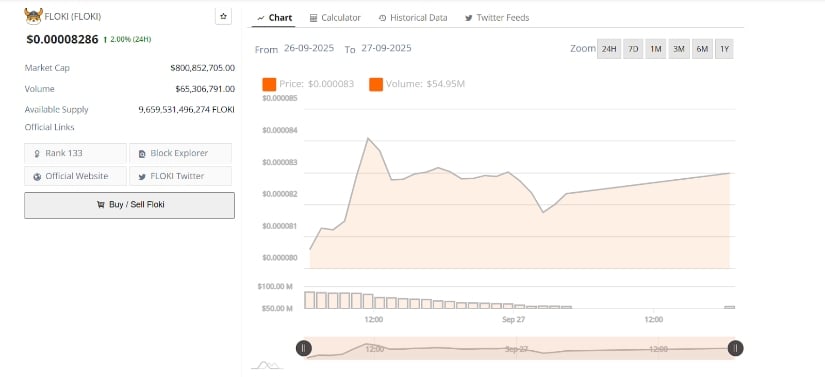Open the Block Explorer link
Screen dimensions: 825x377
[x=180, y=153]
